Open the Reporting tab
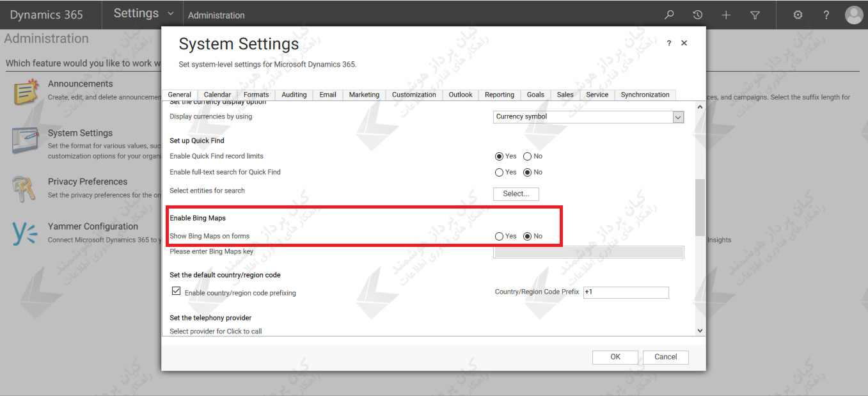 500,95
